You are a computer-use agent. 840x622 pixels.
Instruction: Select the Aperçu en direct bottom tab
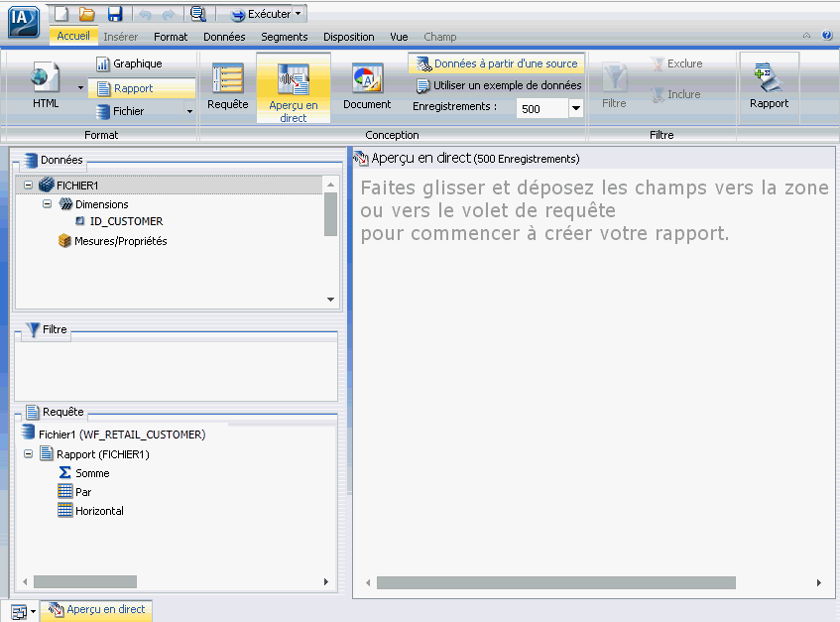(97, 610)
